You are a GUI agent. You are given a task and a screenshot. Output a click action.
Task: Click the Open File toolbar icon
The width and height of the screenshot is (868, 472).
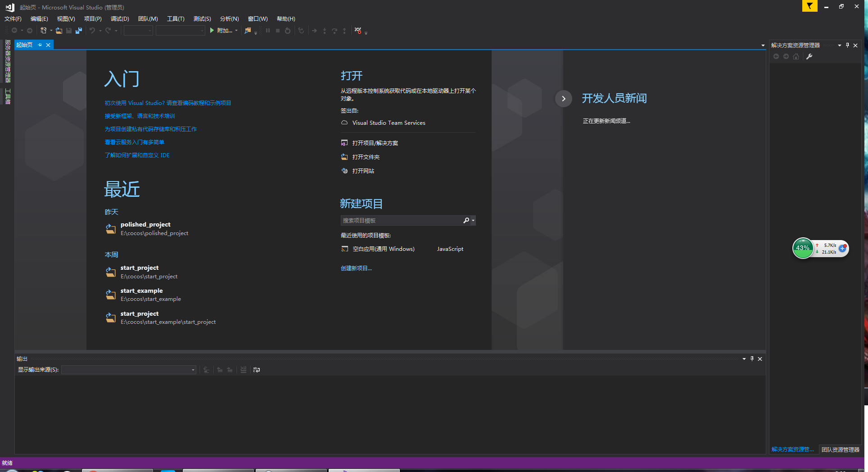point(59,31)
